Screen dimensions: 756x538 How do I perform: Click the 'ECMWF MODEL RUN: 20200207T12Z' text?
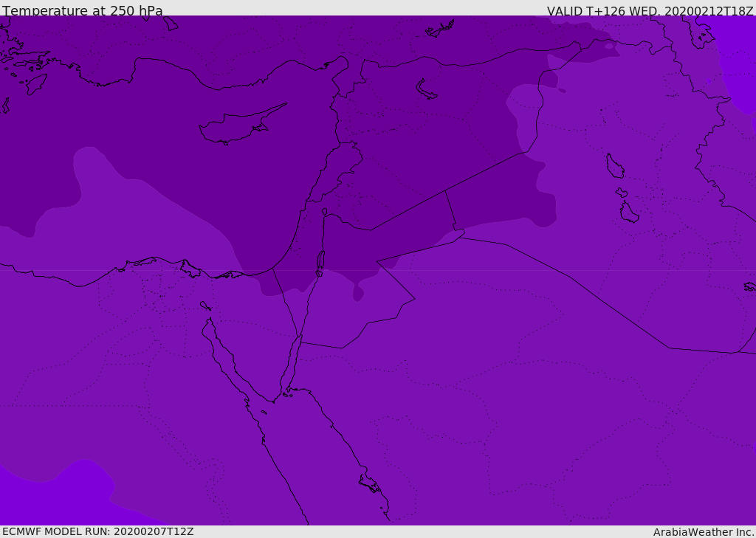(98, 531)
